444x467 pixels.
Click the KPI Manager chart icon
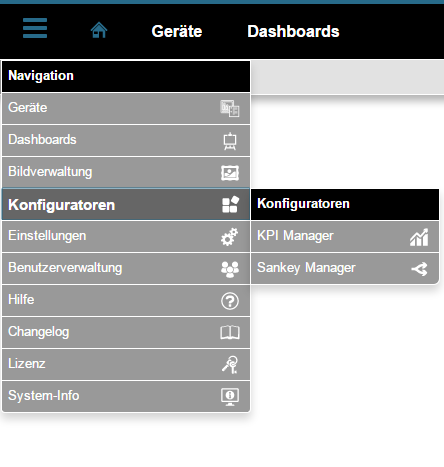click(x=419, y=237)
